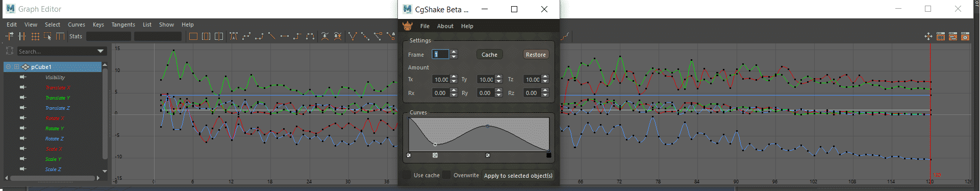Toggle the pin icon beside Translate Y

[23, 98]
